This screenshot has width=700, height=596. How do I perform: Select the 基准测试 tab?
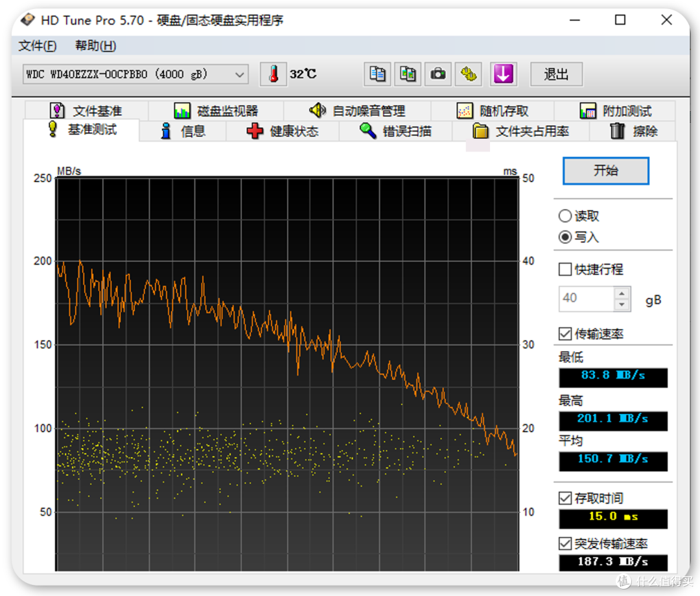coord(82,130)
